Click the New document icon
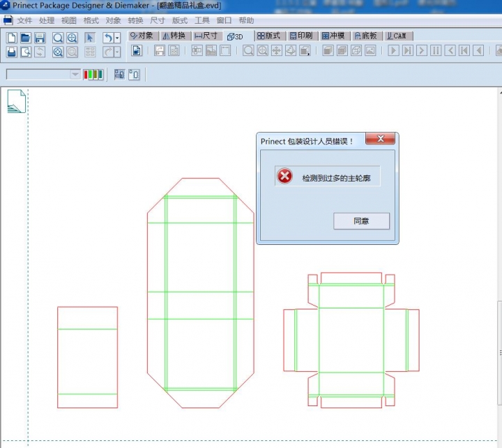 [11, 38]
